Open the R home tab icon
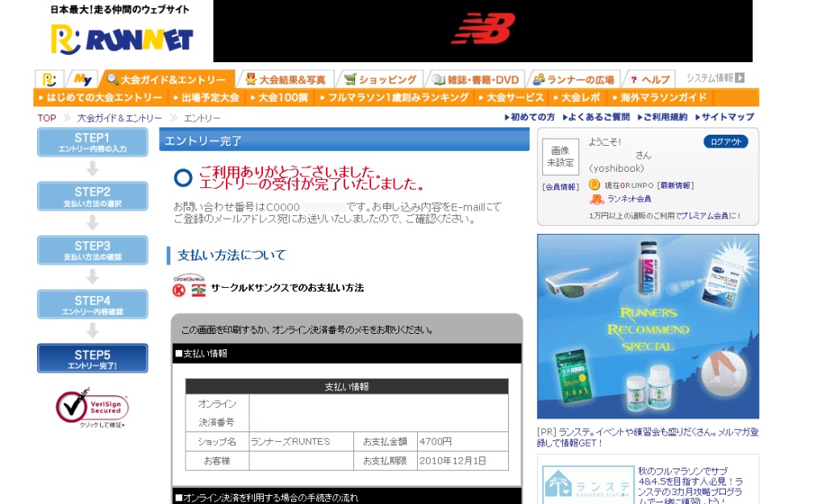The image size is (826, 504). click(49, 80)
